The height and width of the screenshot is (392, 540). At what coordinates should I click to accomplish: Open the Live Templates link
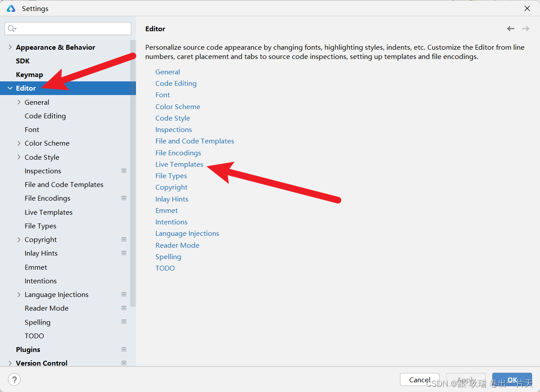[x=179, y=164]
